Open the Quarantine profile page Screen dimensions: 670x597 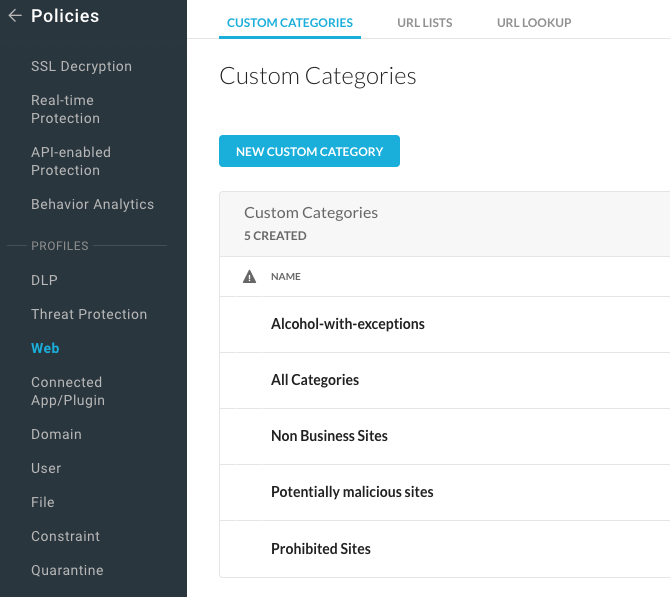[x=67, y=571]
